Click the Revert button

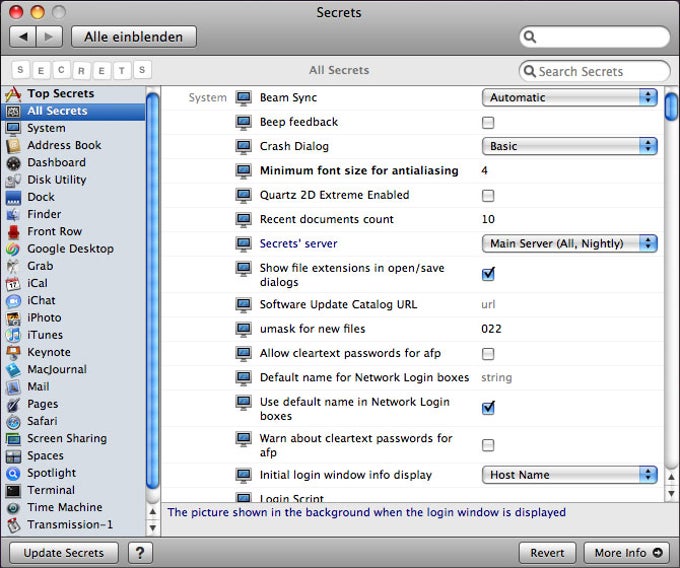tap(547, 553)
